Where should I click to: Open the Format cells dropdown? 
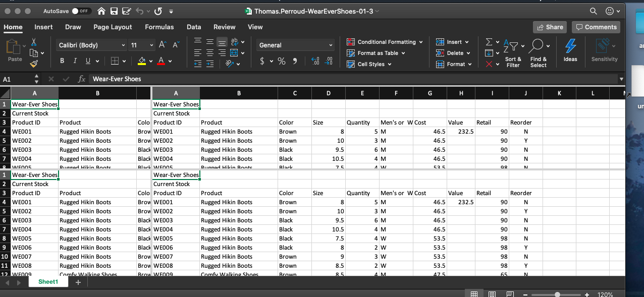coord(454,64)
